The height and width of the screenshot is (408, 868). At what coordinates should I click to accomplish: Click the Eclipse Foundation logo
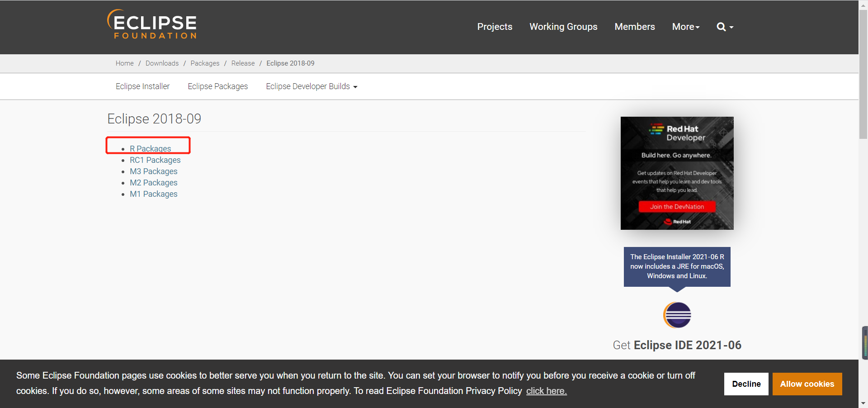[152, 24]
